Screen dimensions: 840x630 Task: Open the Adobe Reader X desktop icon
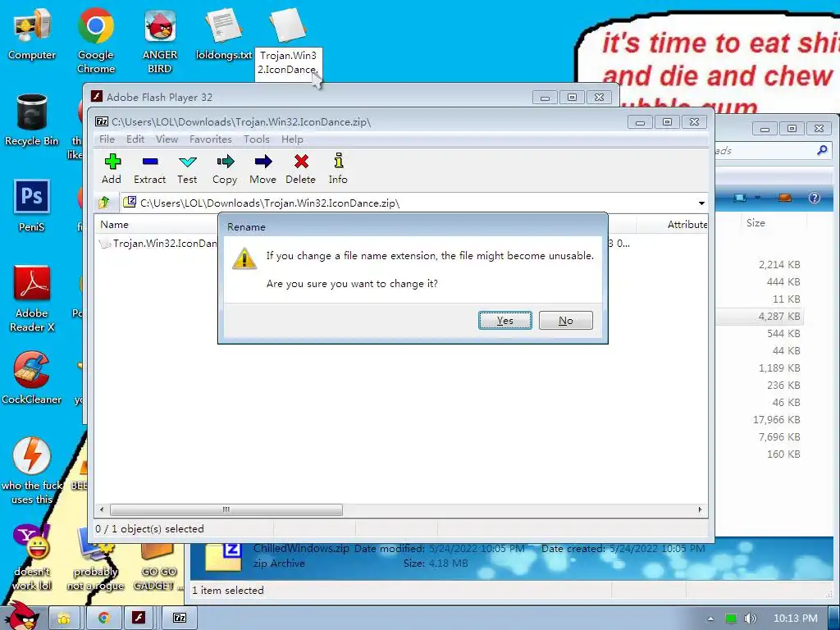(x=32, y=299)
